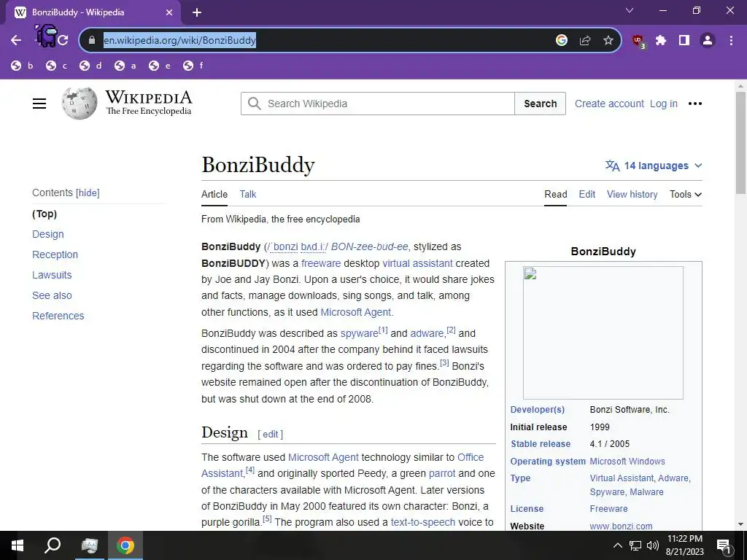Jump to References in the contents
This screenshot has height=560, width=747.
(x=58, y=316)
